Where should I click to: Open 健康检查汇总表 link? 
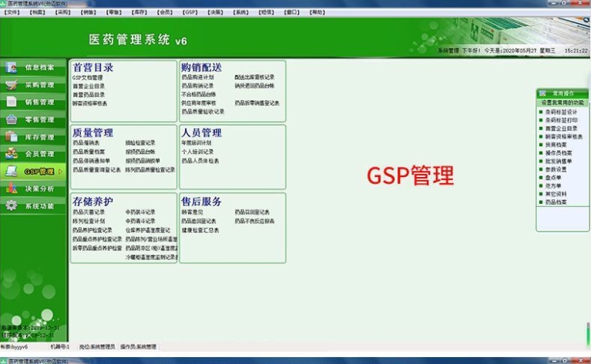(x=200, y=230)
